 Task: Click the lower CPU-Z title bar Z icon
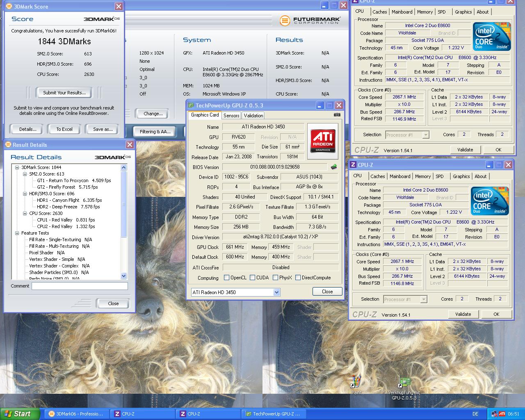(353, 165)
